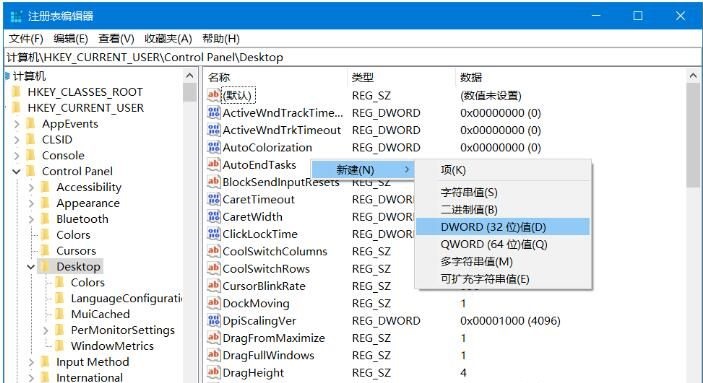
Task: Choose 项(K) from the submenu
Action: [x=502, y=170]
